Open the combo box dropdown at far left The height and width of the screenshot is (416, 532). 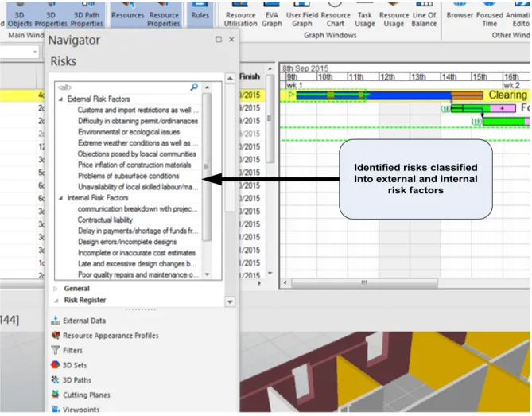35,52
